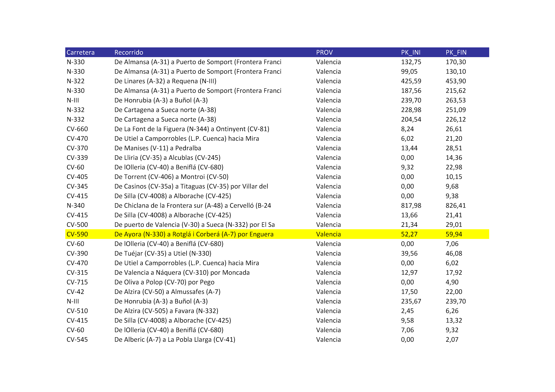Click PK_FIN value 226,12
Screen dimensions: 555x392
[456, 119]
